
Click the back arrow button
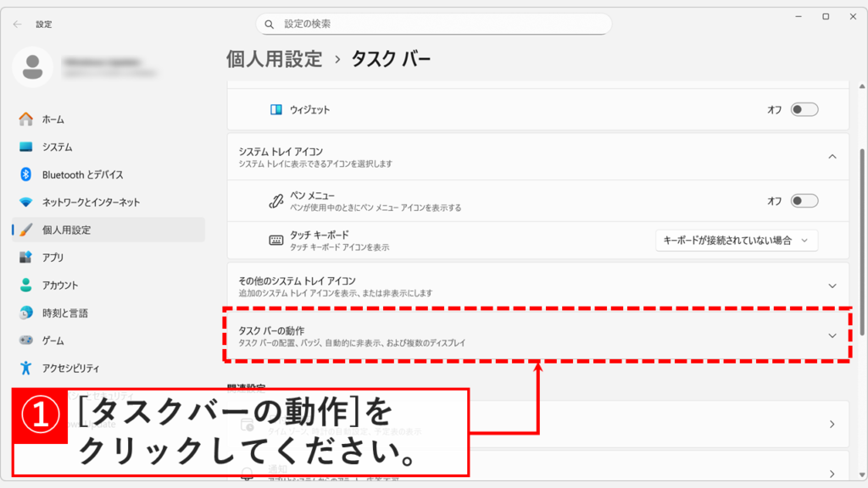click(x=18, y=25)
